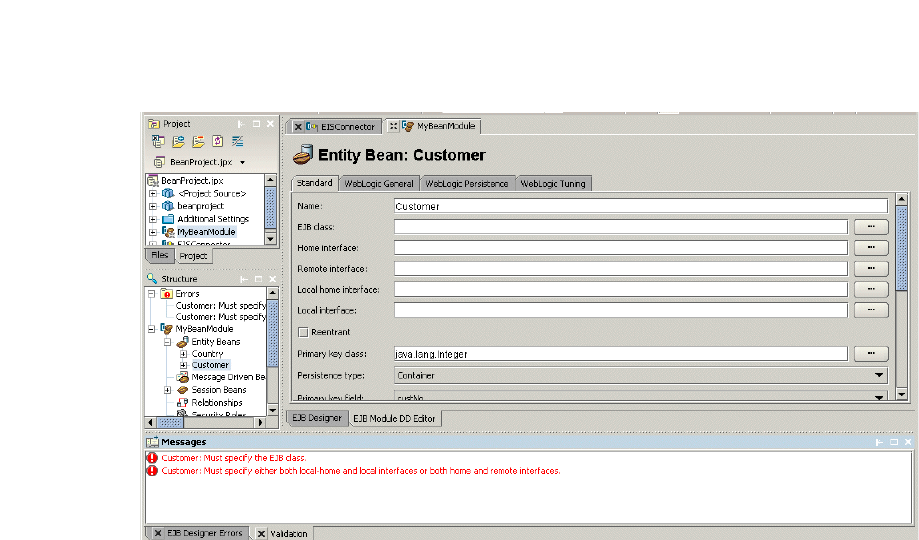Click the Errors folder icon in Structure
Image resolution: width=919 pixels, height=540 pixels.
pyautogui.click(x=168, y=294)
